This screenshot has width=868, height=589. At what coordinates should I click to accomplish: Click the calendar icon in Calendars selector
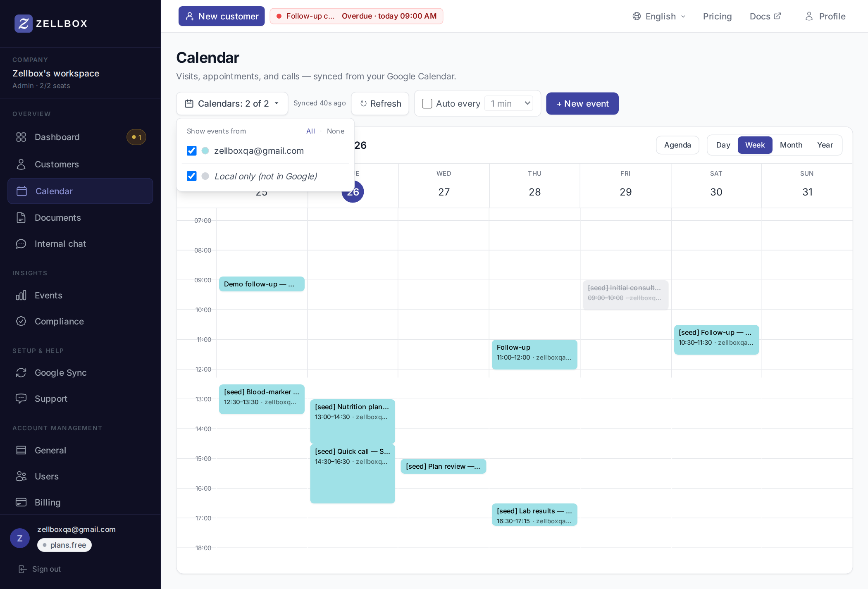(x=189, y=104)
